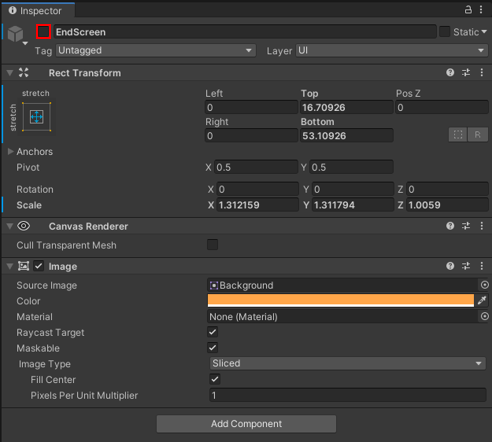Image resolution: width=493 pixels, height=444 pixels.
Task: Toggle the Cull Transparent Mesh checkbox
Action: pos(212,245)
